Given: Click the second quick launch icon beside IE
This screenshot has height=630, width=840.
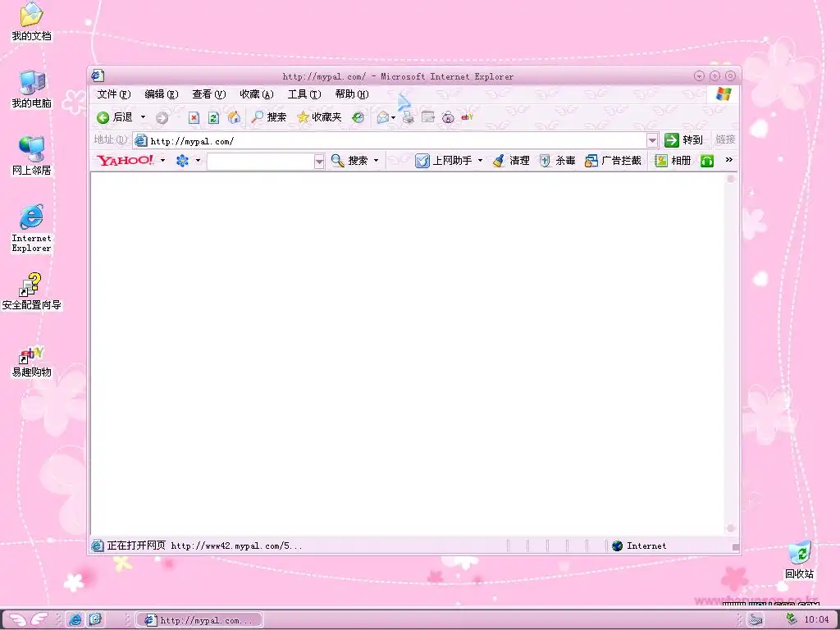Looking at the screenshot, I should tap(95, 620).
